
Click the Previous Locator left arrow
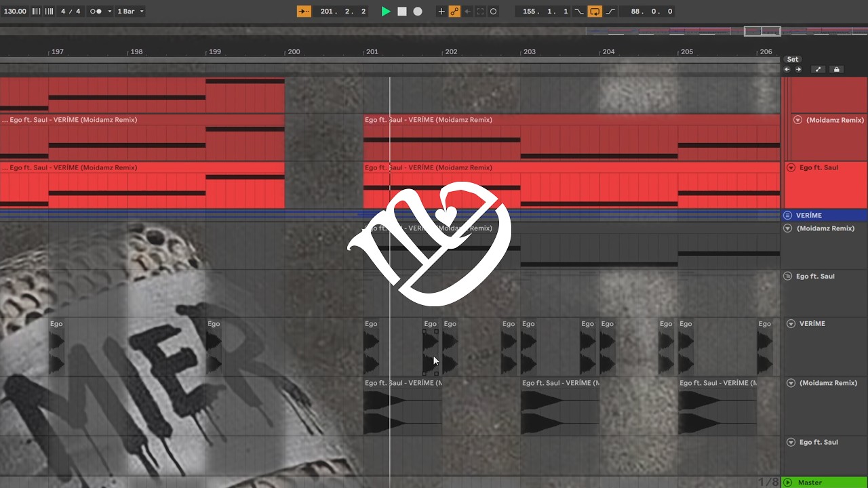[x=787, y=69]
